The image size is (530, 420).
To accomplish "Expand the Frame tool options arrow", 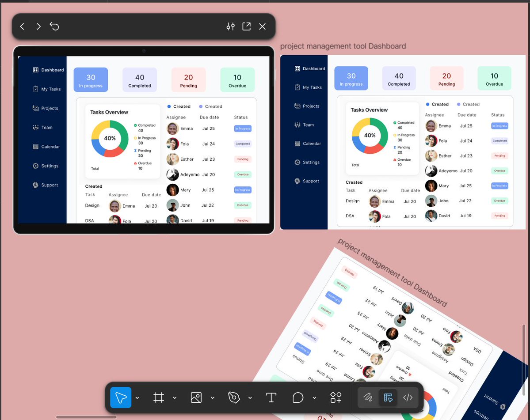I will click(175, 398).
